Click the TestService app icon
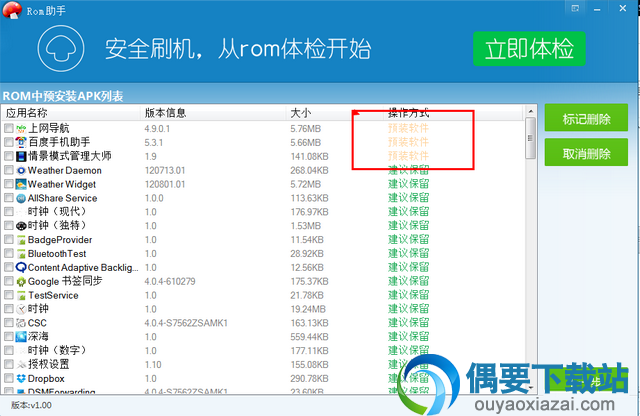640x416 pixels. click(21, 295)
